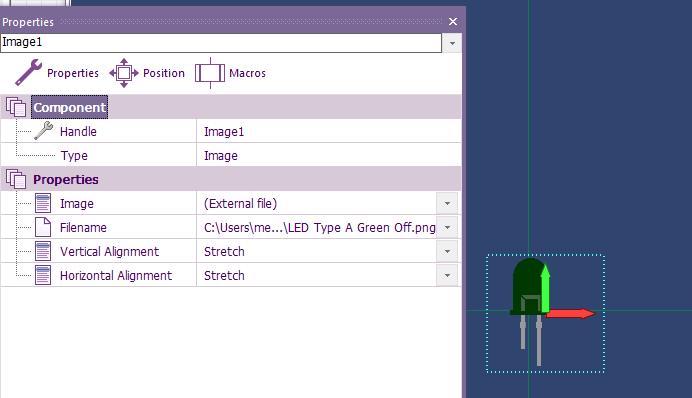This screenshot has height=398, width=692.
Task: Click the red X-axis arrow
Action: [571, 314]
